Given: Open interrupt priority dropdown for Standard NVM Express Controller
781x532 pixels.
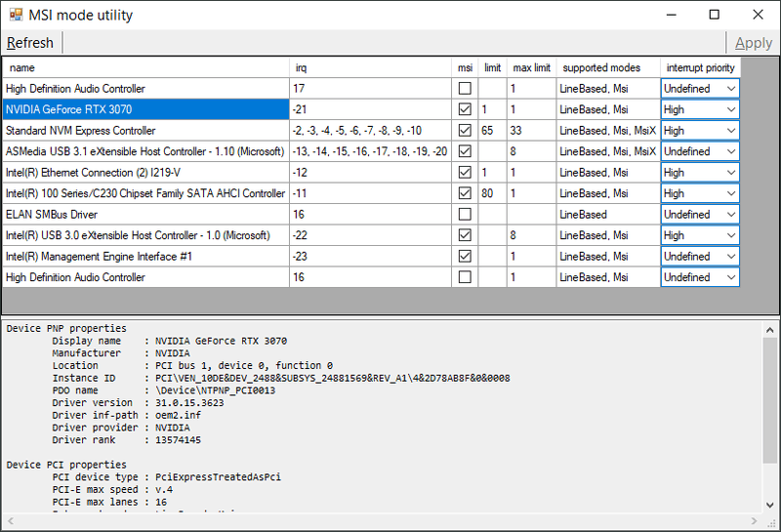Looking at the screenshot, I should pos(700,131).
